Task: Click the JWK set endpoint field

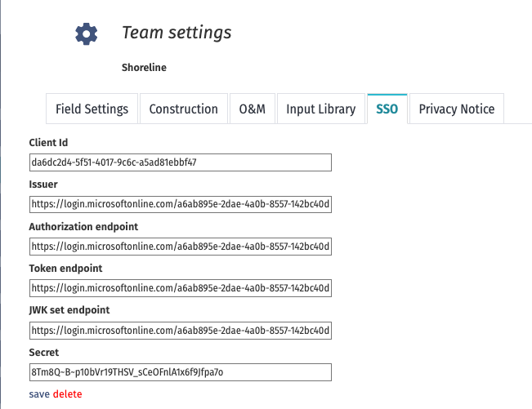Action: click(181, 331)
